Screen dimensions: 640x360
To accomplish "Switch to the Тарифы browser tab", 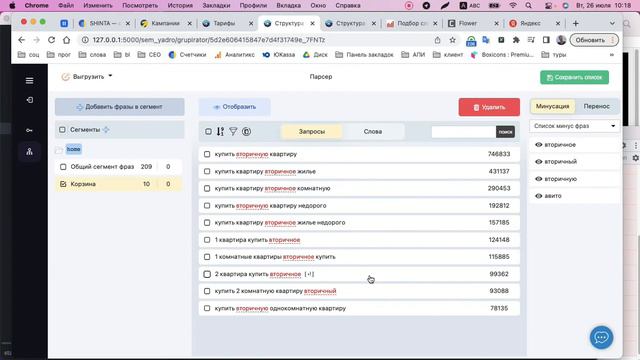I will coord(224,24).
